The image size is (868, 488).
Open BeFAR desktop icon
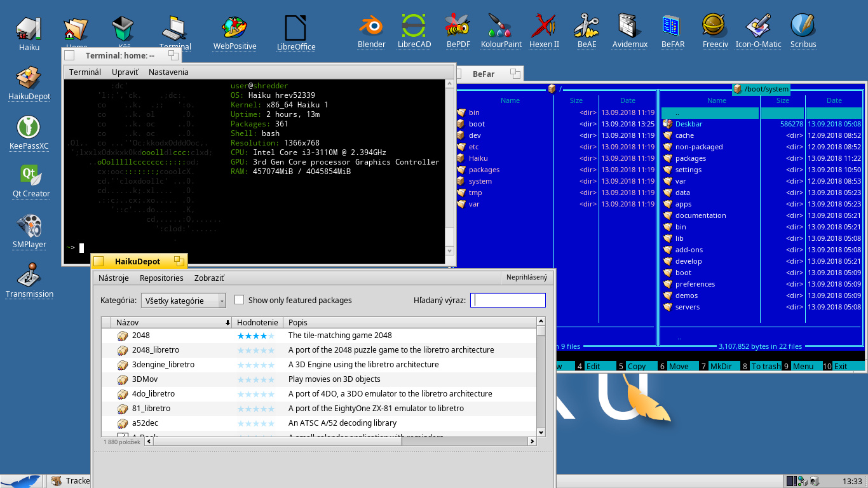coord(672,25)
